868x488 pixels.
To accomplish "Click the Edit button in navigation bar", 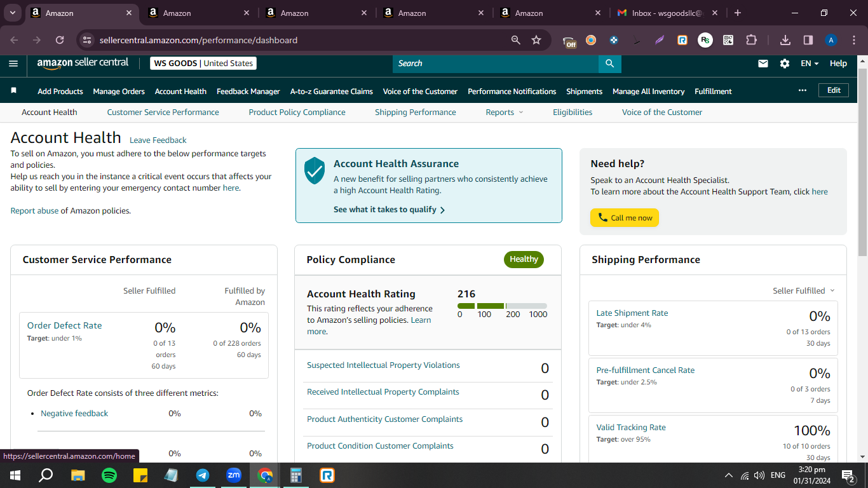I will click(834, 90).
